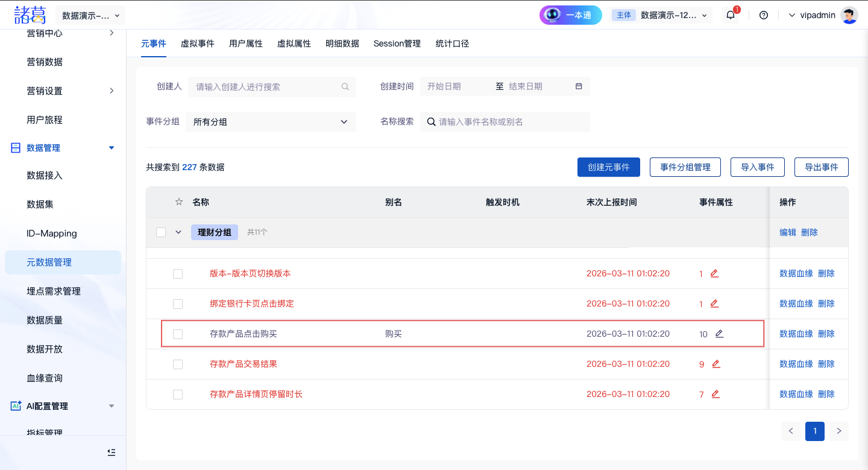Screen dimensions: 868x470
Task: Open the Session管理 tab
Action: coord(397,43)
